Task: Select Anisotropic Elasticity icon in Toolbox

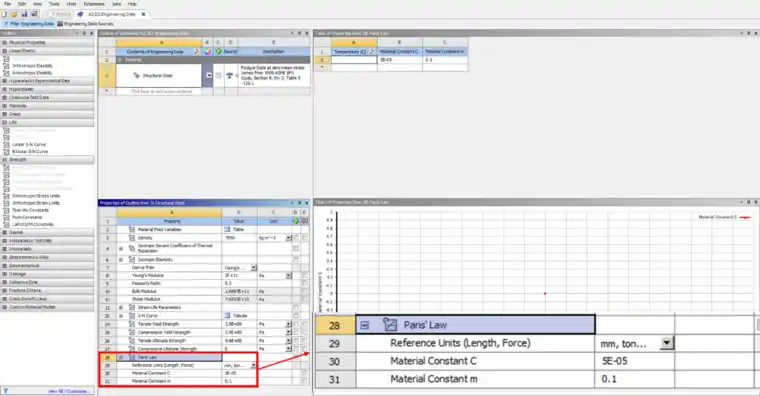Action: 6,73
